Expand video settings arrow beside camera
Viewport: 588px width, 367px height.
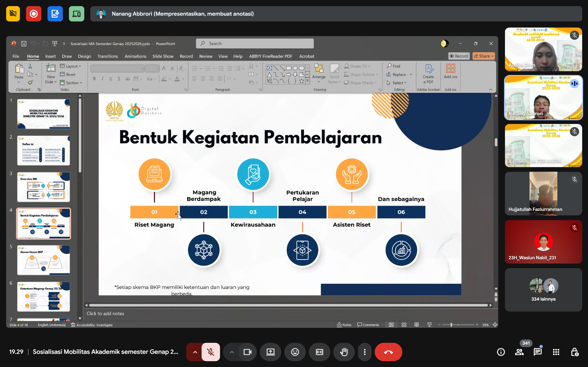click(232, 352)
